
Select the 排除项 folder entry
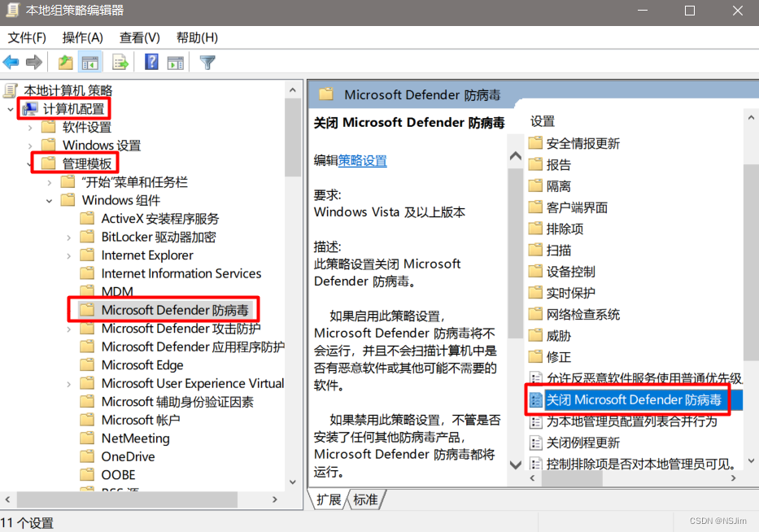[x=556, y=229]
